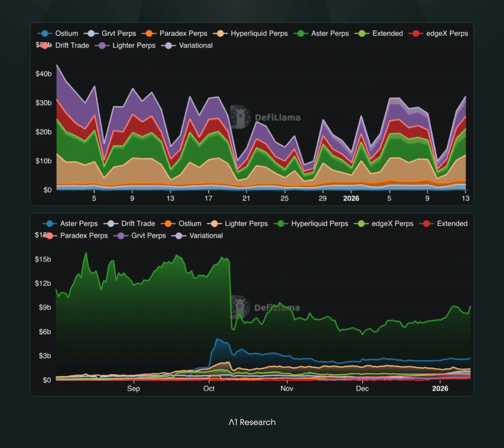Click Aster Perps green marker in top legend
The height and width of the screenshot is (448, 504).
[x=301, y=33]
